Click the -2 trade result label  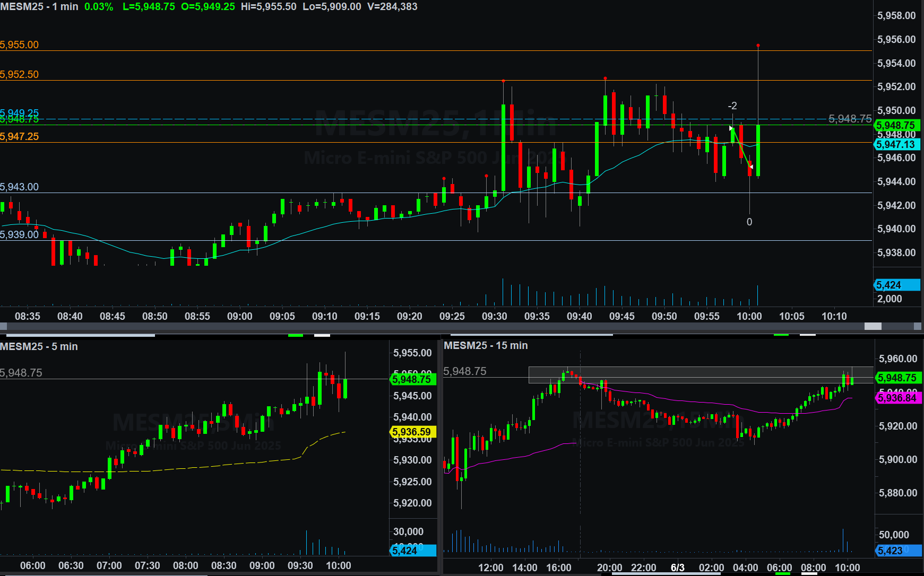click(732, 106)
